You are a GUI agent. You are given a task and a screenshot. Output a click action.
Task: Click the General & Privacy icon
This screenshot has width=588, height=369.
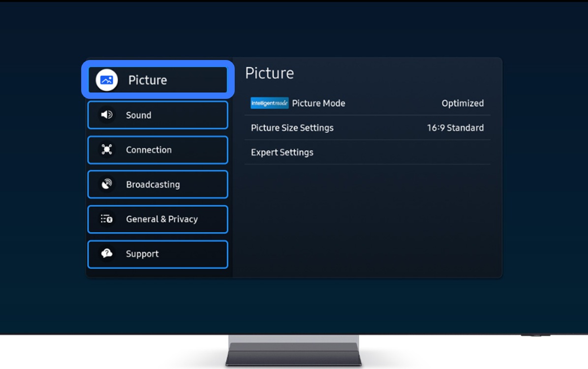point(107,219)
